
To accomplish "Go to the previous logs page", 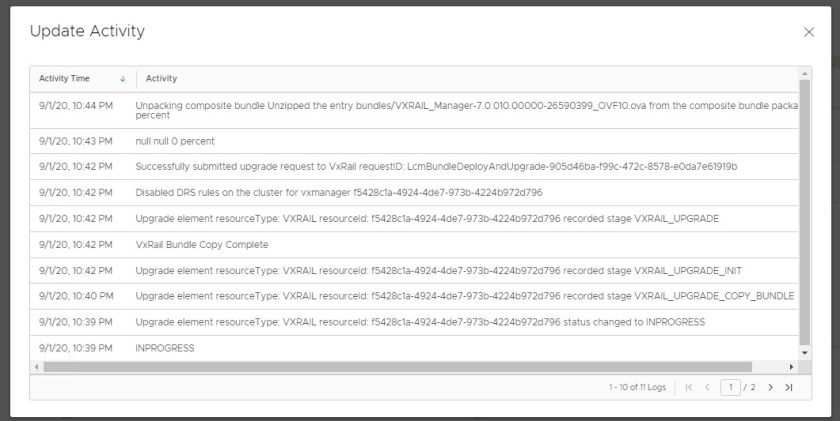I will pos(707,387).
